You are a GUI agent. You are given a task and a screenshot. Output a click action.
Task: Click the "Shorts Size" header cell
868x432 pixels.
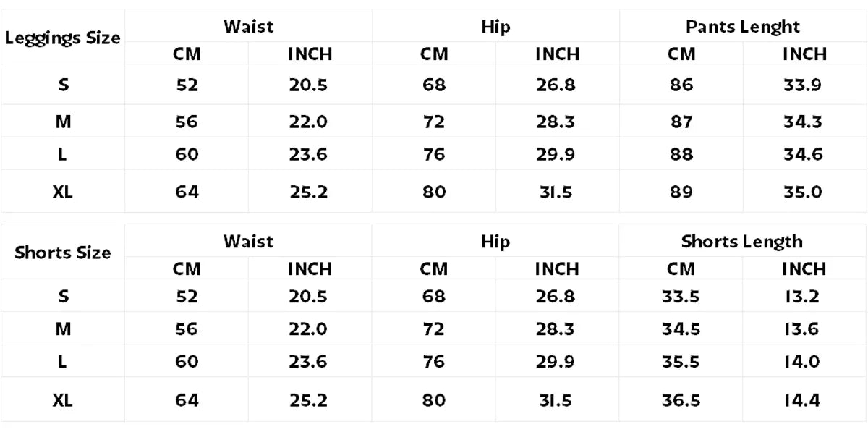click(x=63, y=253)
